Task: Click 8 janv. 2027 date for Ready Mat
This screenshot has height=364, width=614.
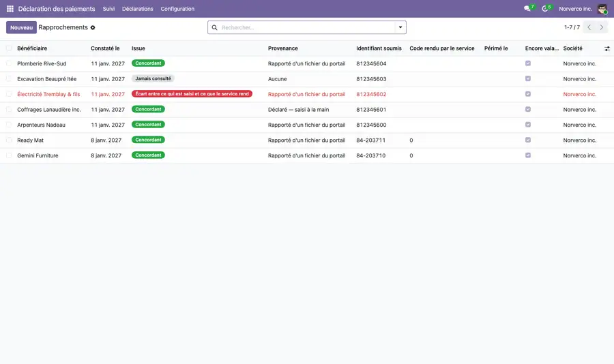Action: coord(106,140)
